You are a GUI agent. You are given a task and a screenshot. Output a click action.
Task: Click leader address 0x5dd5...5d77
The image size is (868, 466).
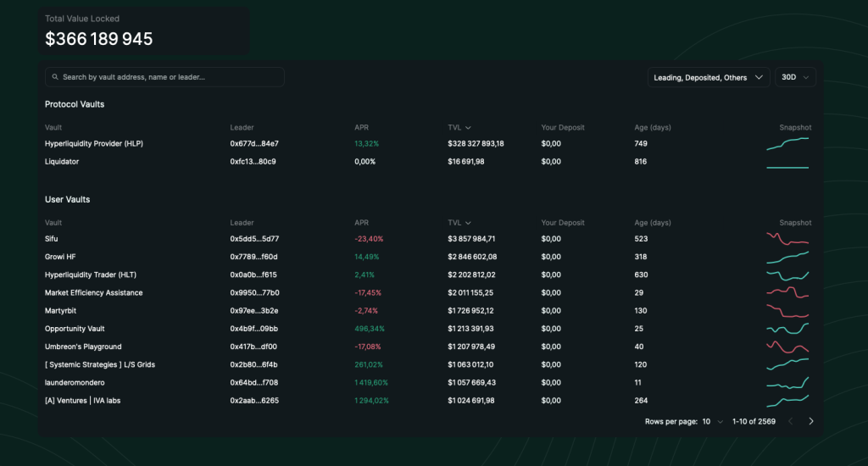coord(254,239)
